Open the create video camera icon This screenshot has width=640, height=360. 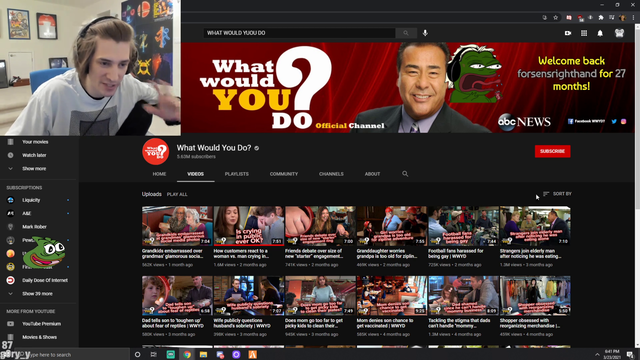568,33
